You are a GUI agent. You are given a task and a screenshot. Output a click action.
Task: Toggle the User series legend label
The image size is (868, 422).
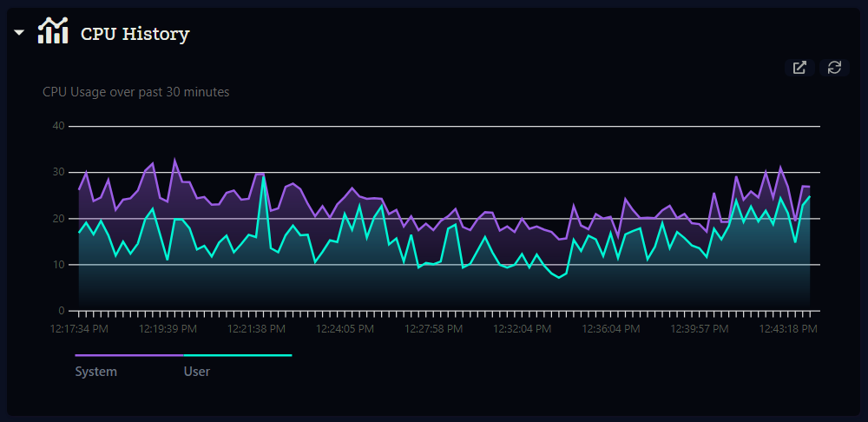click(x=197, y=372)
